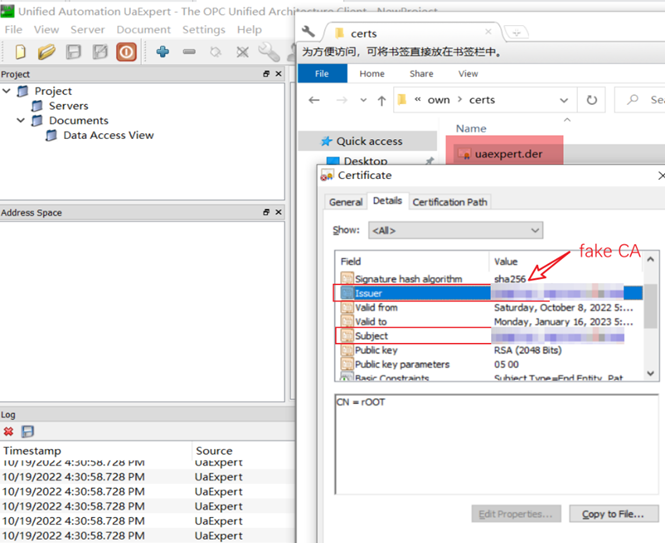Switch to the Certification Path tab

450,202
